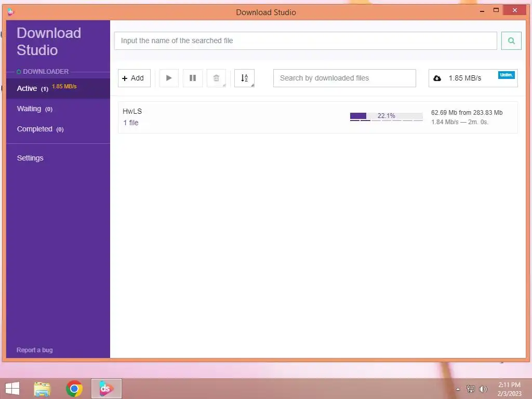Click the trash delete icon
The height and width of the screenshot is (399, 532).
point(217,78)
